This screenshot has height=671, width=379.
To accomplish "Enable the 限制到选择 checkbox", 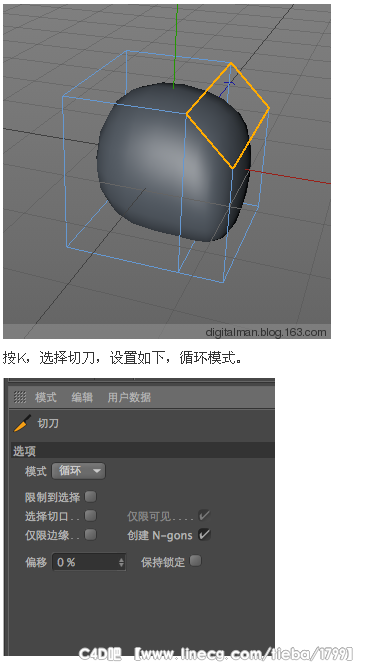I will pos(90,496).
